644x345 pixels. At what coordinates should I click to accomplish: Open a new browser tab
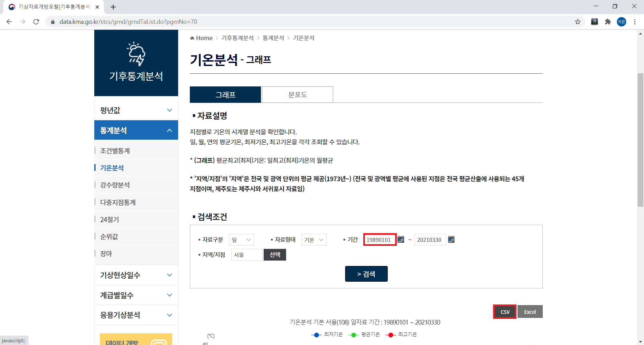pos(113,7)
